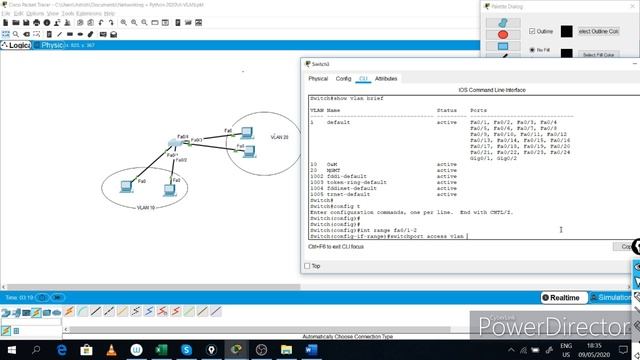
Task: Click the cable list horizontal scrollbar
Action: pyautogui.click(x=260, y=329)
